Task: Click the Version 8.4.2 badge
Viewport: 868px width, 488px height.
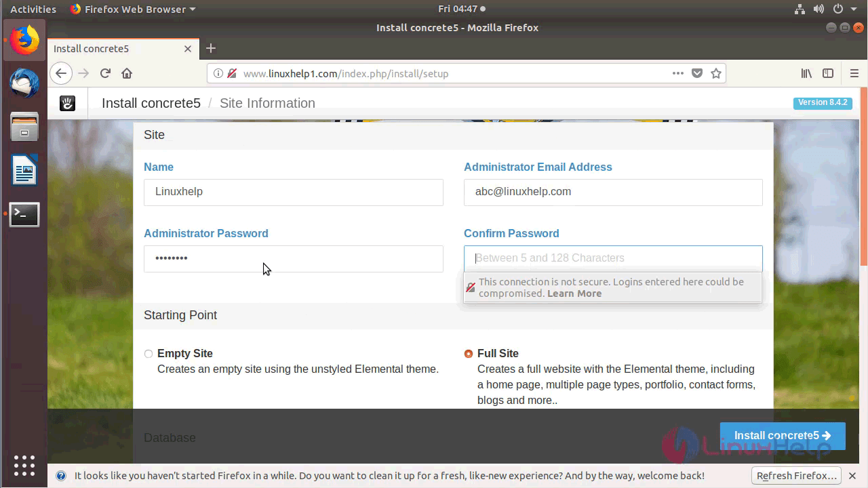Action: [x=823, y=103]
